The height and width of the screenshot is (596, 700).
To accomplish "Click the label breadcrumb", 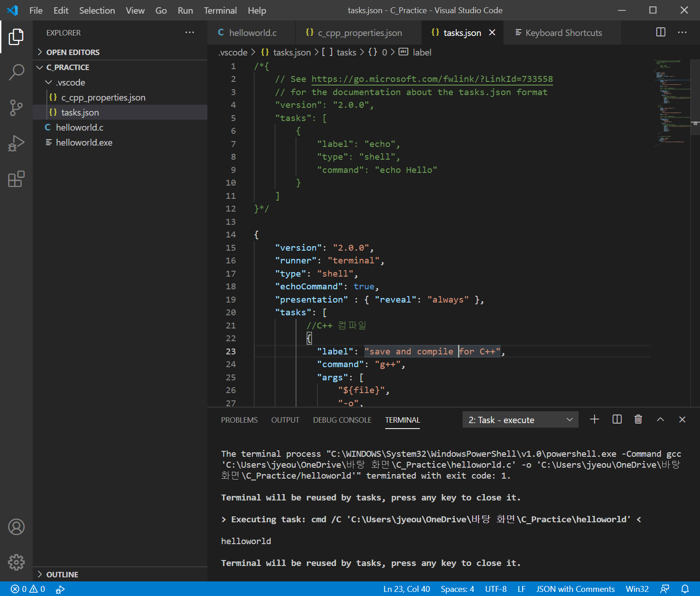I will coord(415,52).
